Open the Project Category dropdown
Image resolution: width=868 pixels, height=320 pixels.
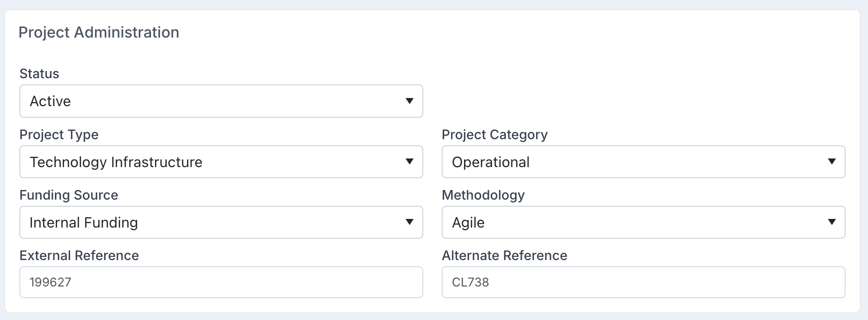click(643, 162)
